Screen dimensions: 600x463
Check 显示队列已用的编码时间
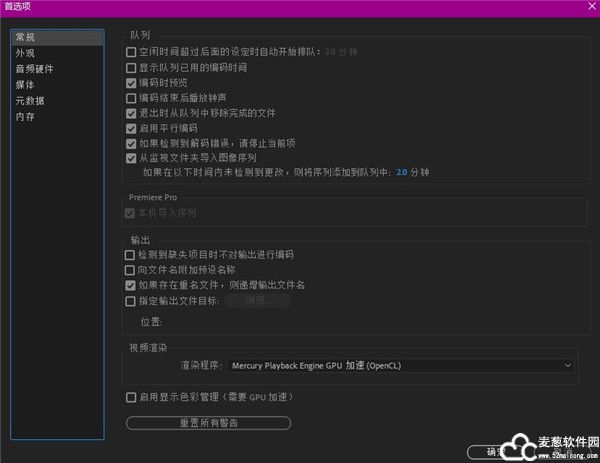tap(131, 67)
